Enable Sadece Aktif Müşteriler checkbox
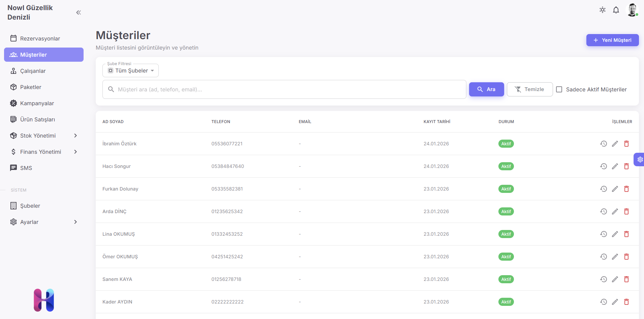Screen dimensions: 644x319 (x=559, y=89)
